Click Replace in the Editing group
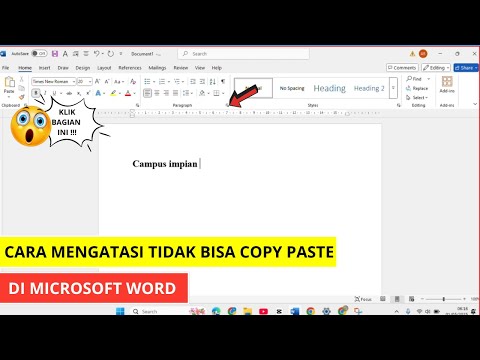This screenshot has width=480, height=360. 417,88
